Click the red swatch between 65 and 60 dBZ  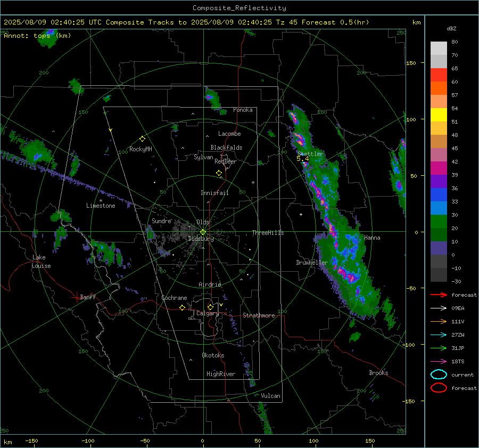coord(439,75)
